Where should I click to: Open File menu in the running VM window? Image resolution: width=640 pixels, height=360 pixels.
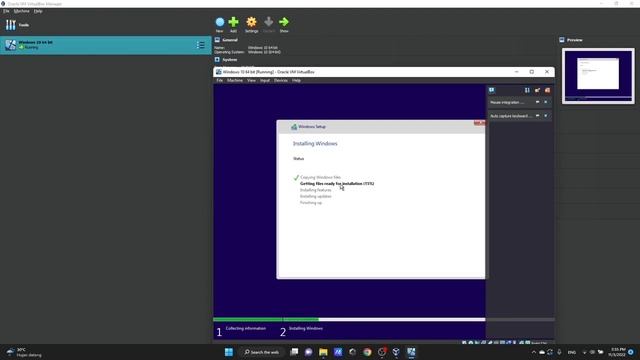pos(220,80)
